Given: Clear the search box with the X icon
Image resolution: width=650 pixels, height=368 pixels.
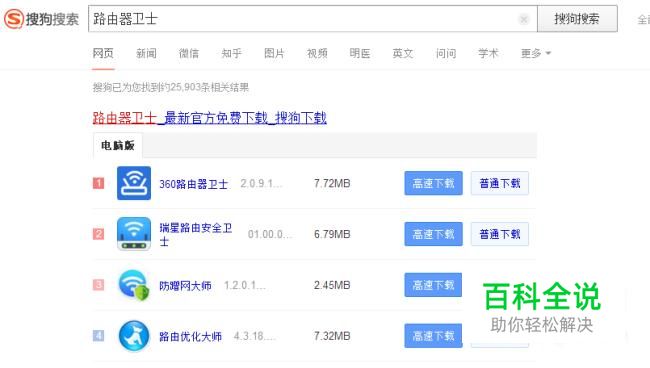Looking at the screenshot, I should 524,19.
